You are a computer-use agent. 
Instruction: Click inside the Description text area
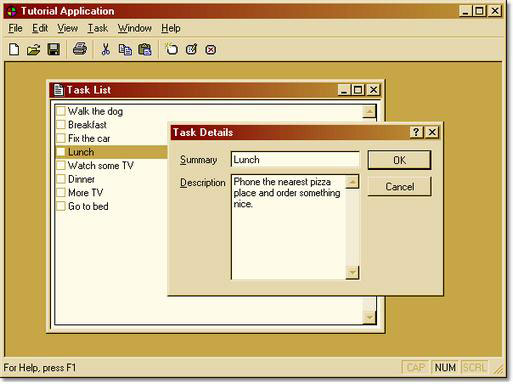(x=289, y=227)
